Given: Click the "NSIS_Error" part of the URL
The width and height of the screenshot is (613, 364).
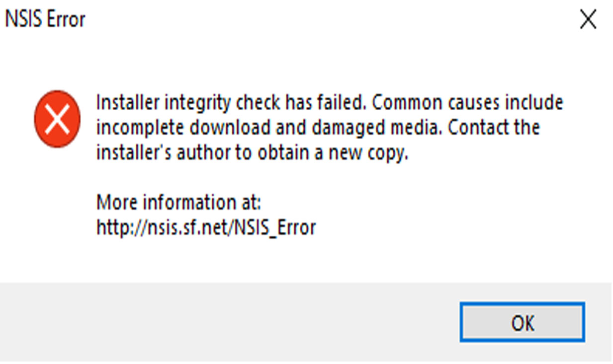Looking at the screenshot, I should click(275, 227).
